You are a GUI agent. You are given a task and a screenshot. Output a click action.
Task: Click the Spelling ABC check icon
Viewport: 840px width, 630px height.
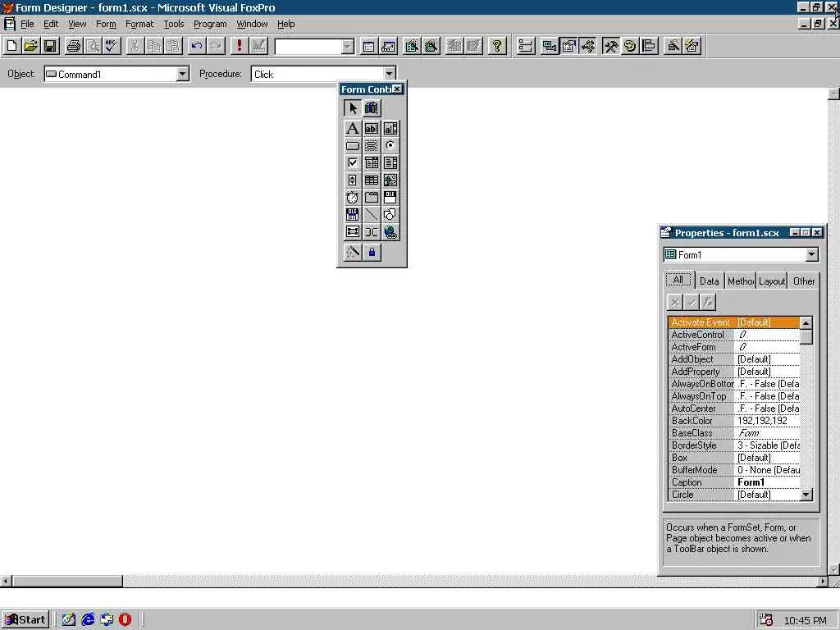point(112,46)
